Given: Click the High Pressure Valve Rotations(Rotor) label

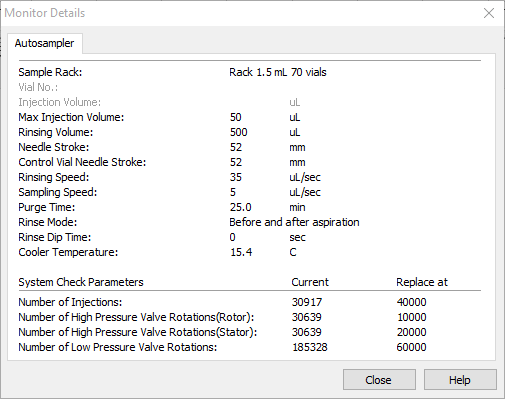Looking at the screenshot, I should pos(136,317).
